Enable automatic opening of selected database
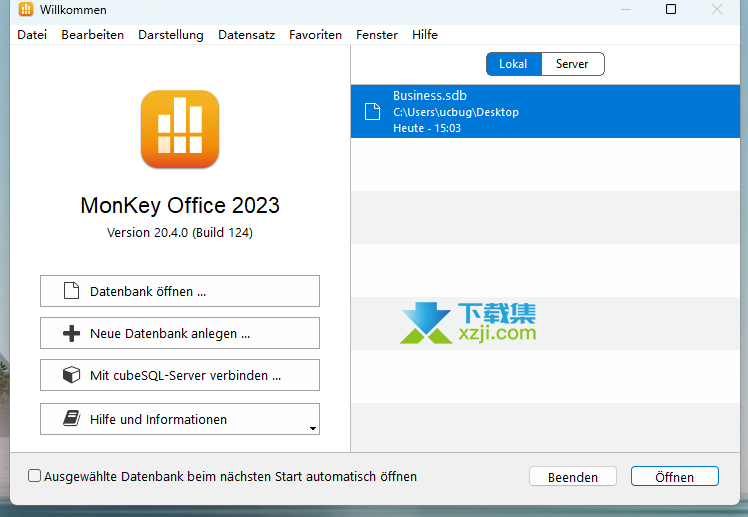This screenshot has height=517, width=748. [x=34, y=476]
